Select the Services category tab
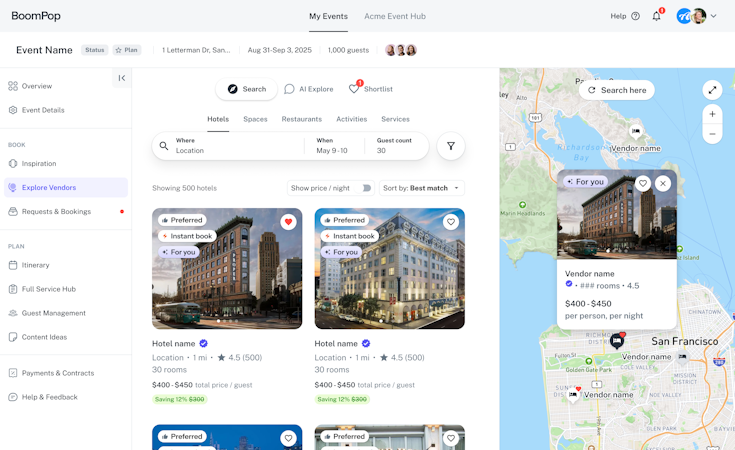Viewport: 735px width, 450px height. coord(395,119)
